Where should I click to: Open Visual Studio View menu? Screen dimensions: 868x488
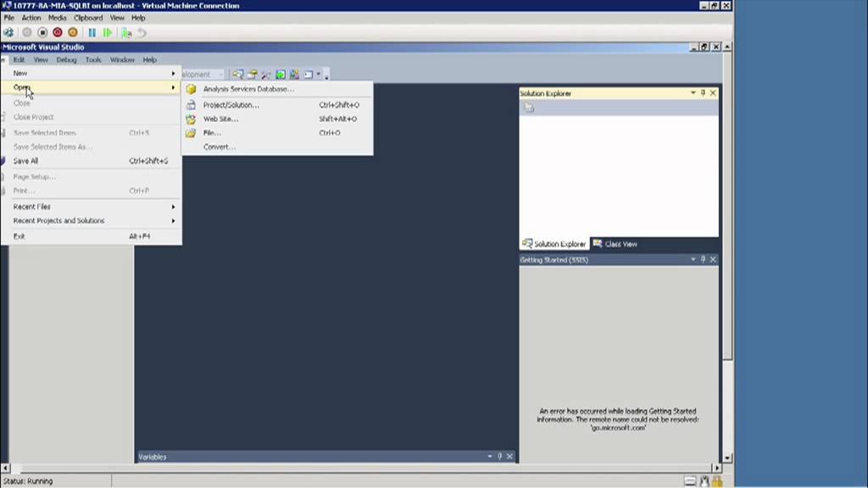pos(41,60)
